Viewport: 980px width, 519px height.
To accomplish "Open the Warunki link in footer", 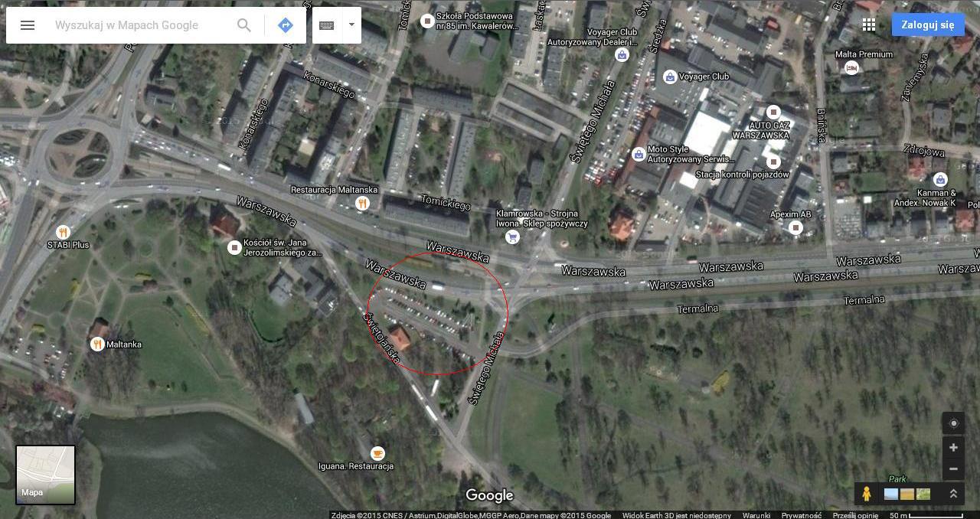I will (756, 515).
